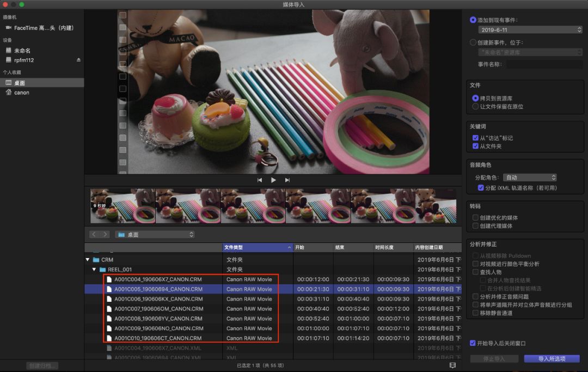Click the 导入所选项 button
Image resolution: width=588 pixels, height=372 pixels.
click(552, 359)
